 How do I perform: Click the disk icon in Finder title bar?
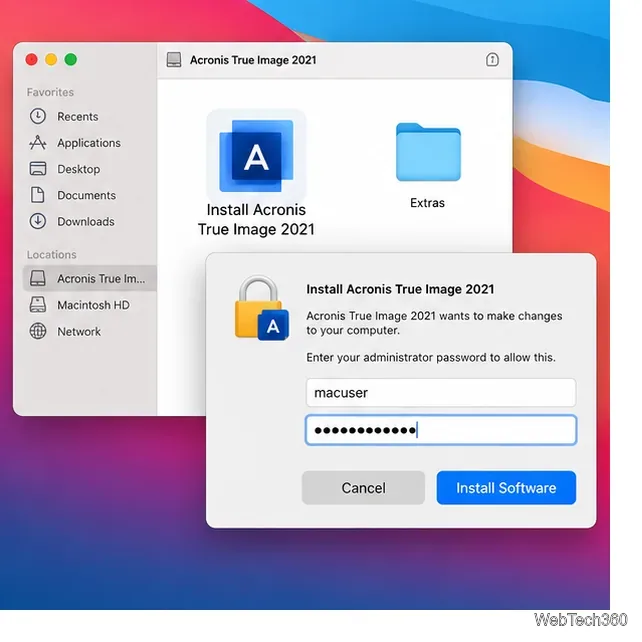(x=174, y=60)
